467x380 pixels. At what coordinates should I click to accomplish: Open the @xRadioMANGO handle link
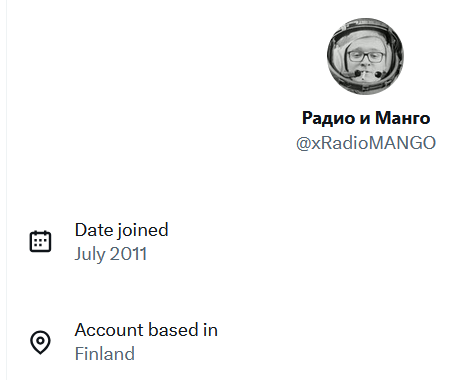click(x=366, y=143)
